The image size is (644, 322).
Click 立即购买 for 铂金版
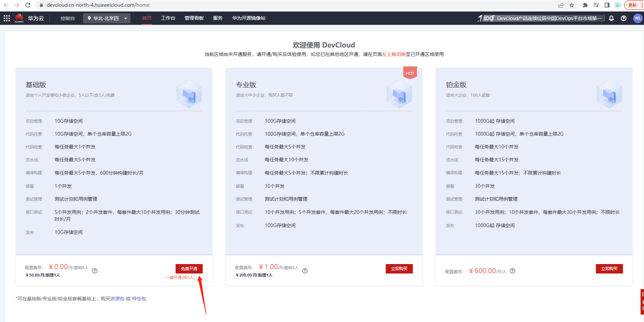(x=609, y=269)
